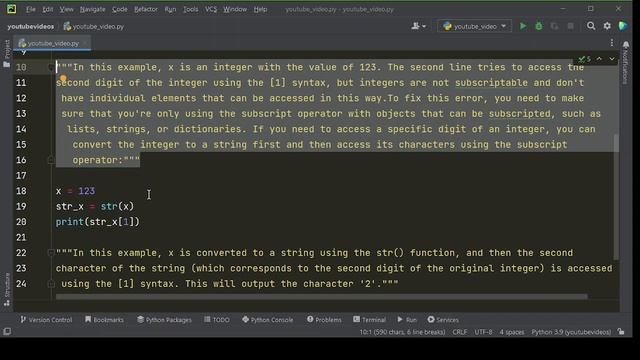Click the yellow intention bulb on line 11
The image size is (640, 360).
(63, 78)
